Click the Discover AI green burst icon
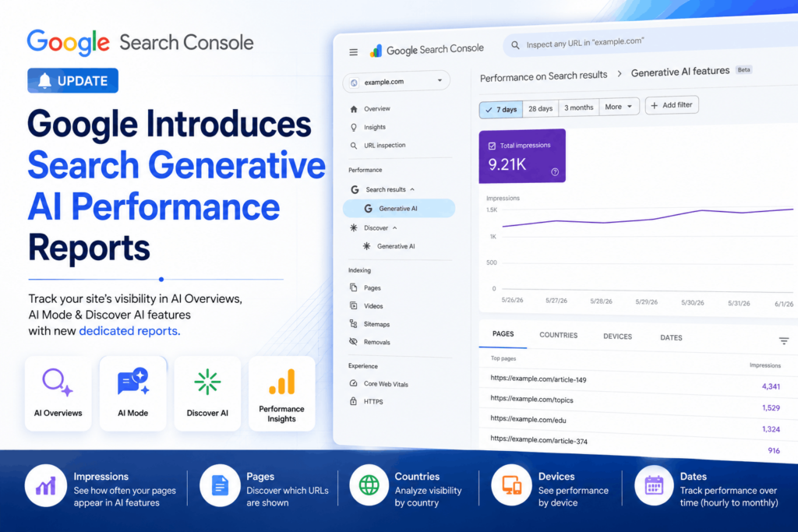 click(207, 382)
